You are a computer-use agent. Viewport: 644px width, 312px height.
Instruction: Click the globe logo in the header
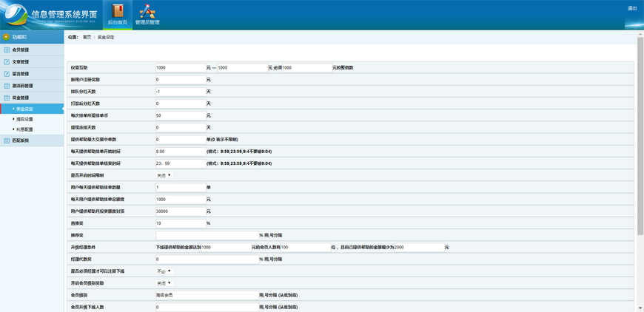point(15,15)
